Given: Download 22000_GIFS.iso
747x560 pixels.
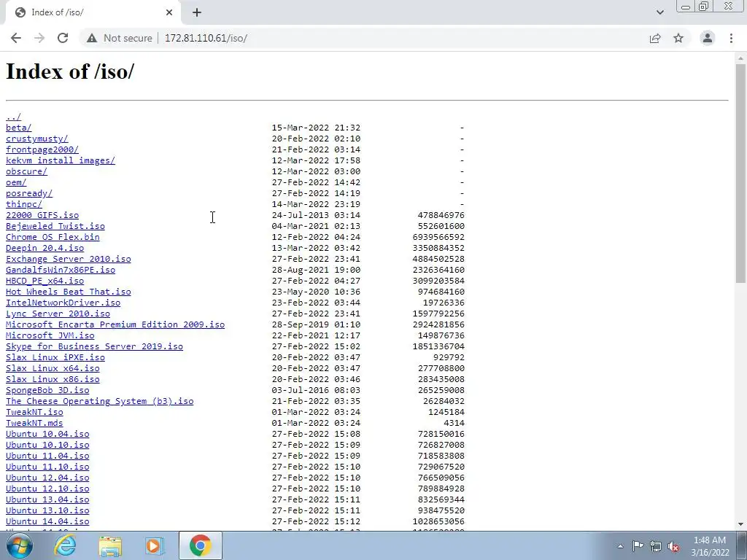Looking at the screenshot, I should [x=42, y=215].
